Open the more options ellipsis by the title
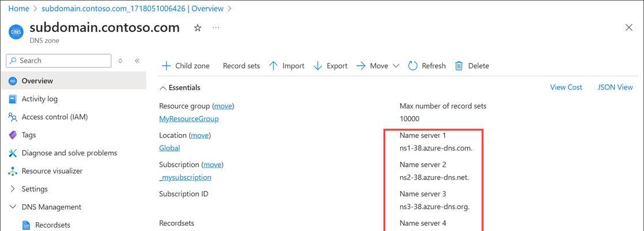This screenshot has height=231, width=644. (216, 28)
